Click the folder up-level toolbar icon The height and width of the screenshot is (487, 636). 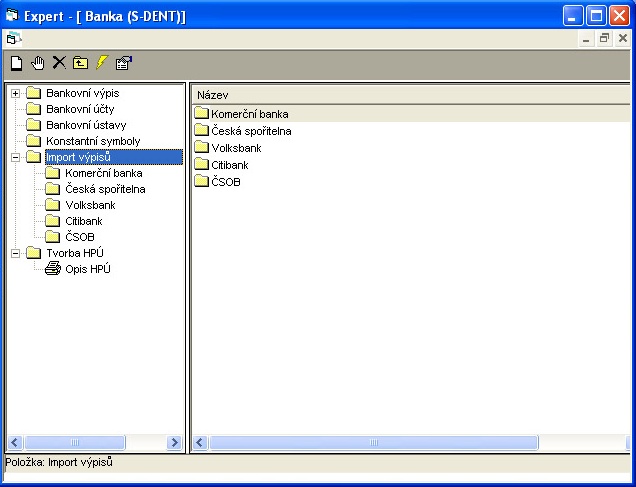80,63
